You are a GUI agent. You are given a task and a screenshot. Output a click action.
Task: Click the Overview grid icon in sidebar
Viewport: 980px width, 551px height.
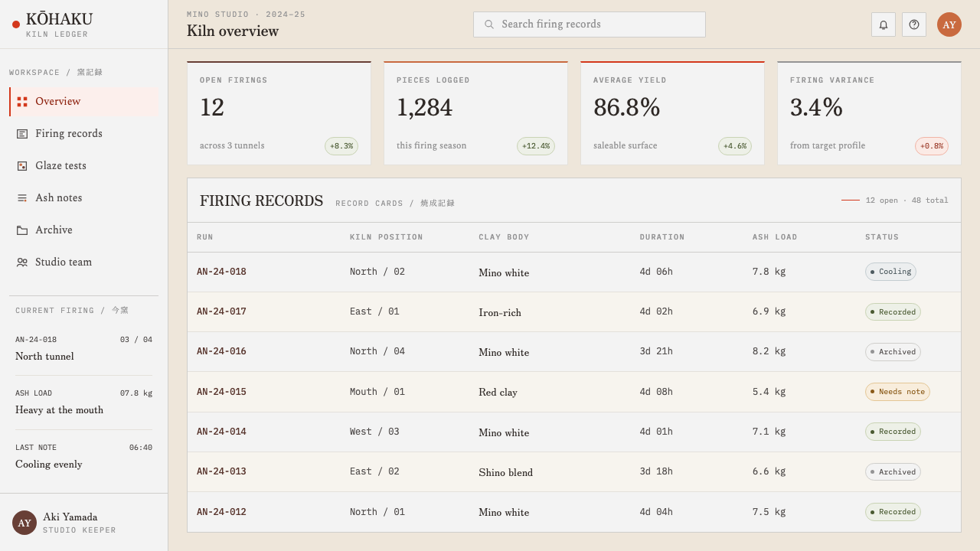pos(22,102)
